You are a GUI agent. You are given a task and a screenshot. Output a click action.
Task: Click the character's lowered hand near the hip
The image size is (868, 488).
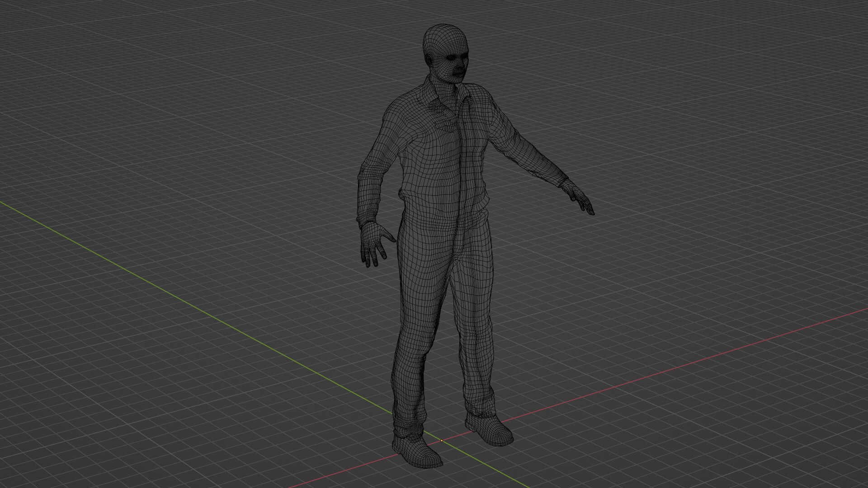coord(375,243)
